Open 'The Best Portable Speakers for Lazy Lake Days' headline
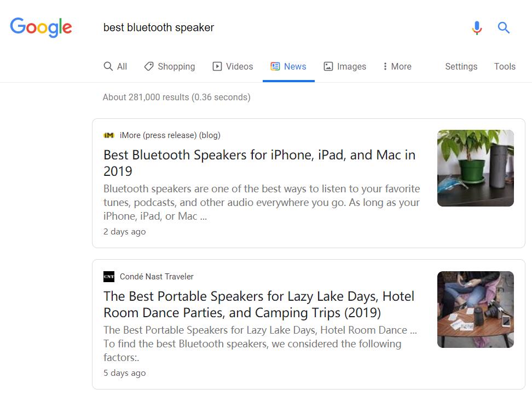Viewport: 532px width, 395px height. 259,304
